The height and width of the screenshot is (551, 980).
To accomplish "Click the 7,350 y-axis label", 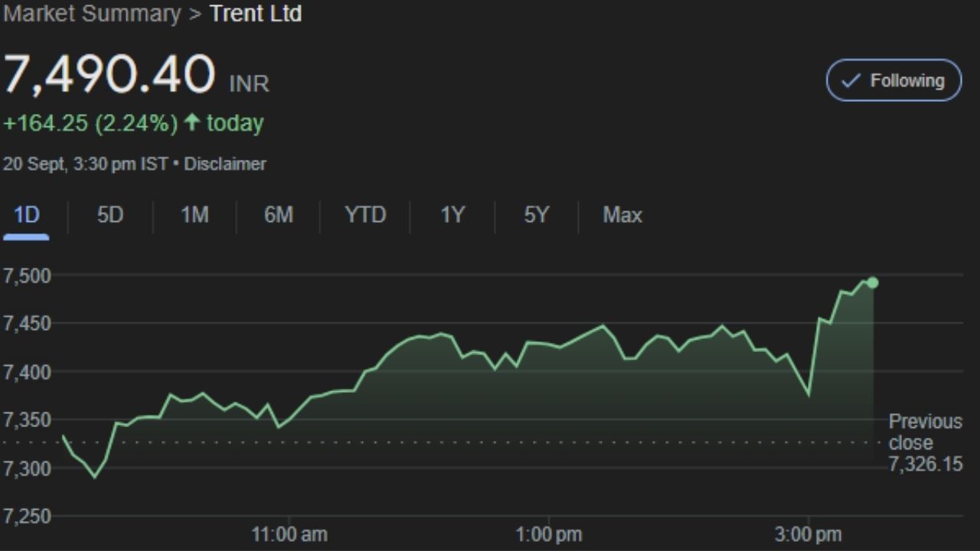I will tap(27, 420).
